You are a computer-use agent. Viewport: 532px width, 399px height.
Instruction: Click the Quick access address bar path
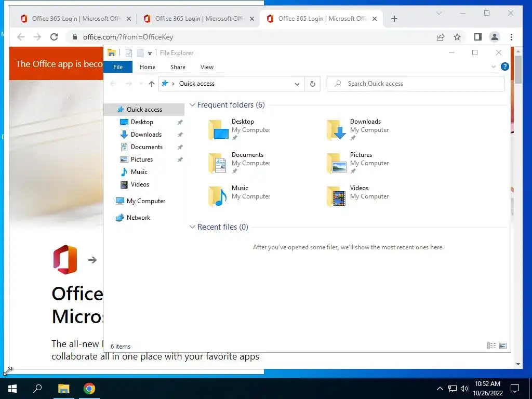click(197, 84)
